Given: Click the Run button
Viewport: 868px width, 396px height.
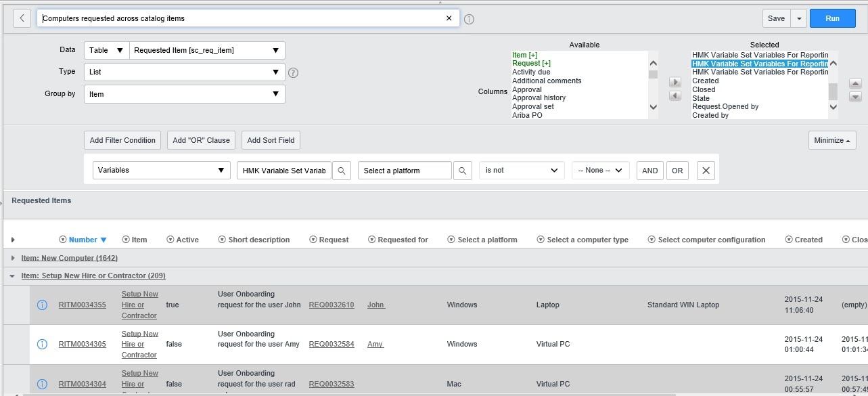Looking at the screenshot, I should (832, 18).
